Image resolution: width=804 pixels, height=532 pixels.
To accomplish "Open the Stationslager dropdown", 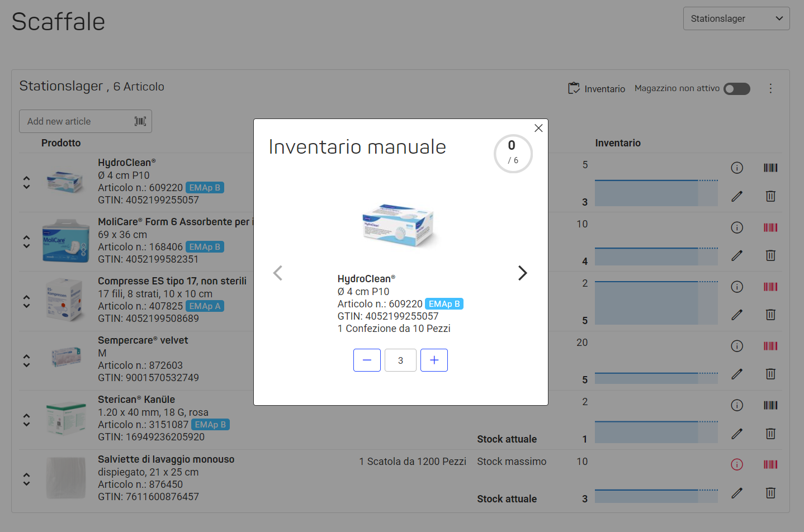I will [x=736, y=18].
